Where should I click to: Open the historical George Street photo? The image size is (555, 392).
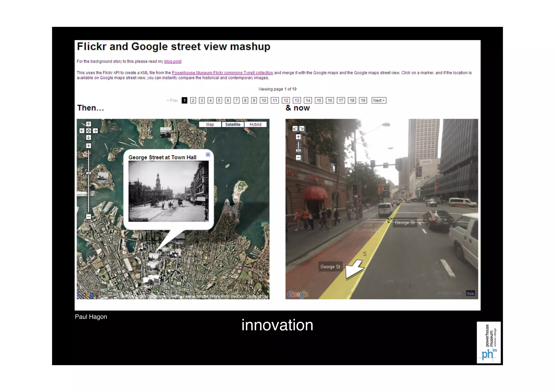pyautogui.click(x=169, y=191)
